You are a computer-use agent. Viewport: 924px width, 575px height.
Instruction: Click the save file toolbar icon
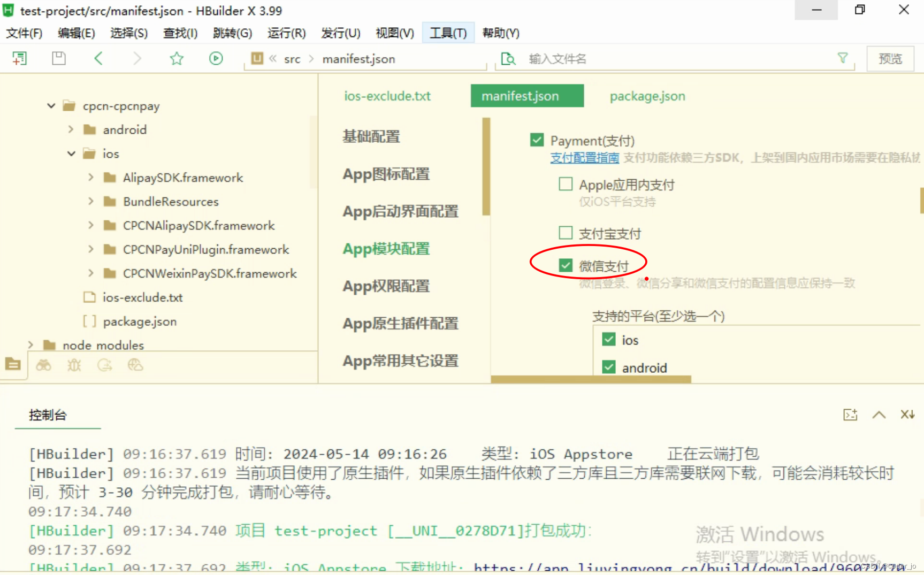point(59,58)
